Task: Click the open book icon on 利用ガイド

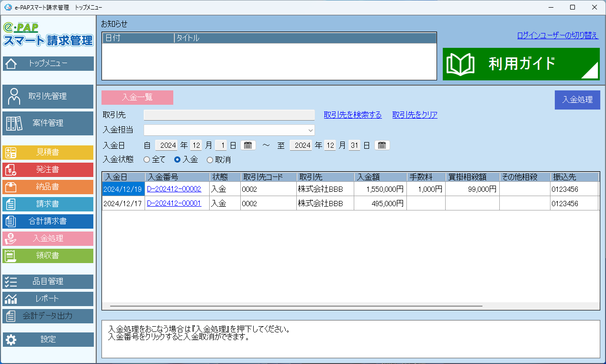Action: click(x=460, y=64)
